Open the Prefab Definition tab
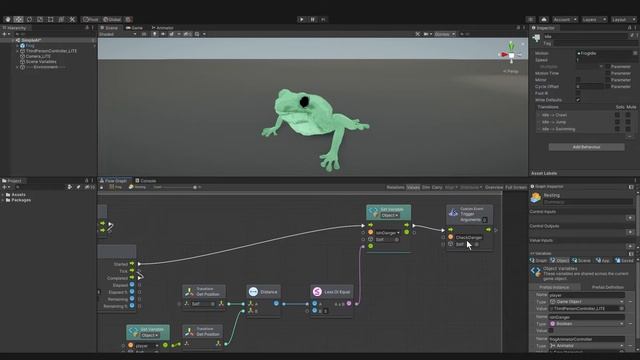The image size is (640, 360). (x=607, y=287)
